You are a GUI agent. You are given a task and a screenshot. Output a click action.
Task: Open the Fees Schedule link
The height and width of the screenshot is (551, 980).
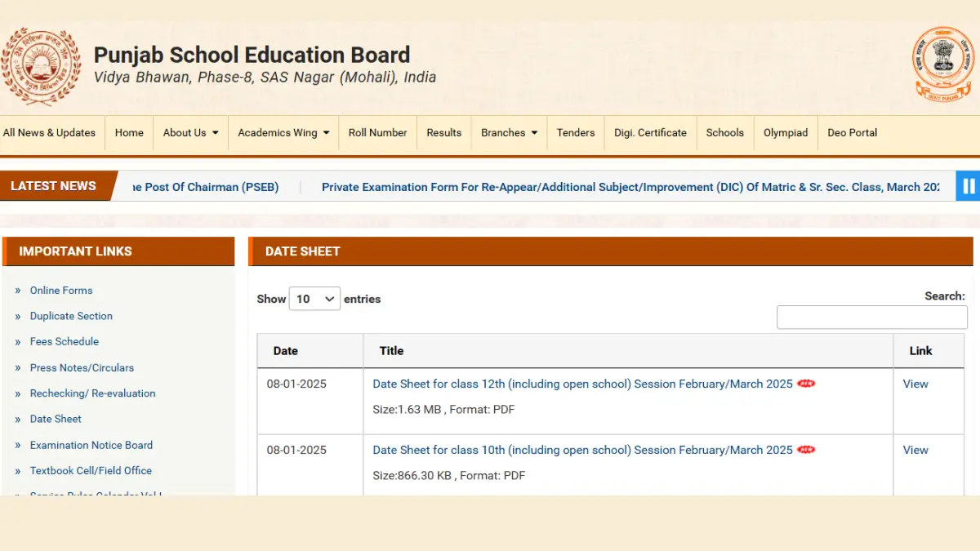[x=65, y=341]
